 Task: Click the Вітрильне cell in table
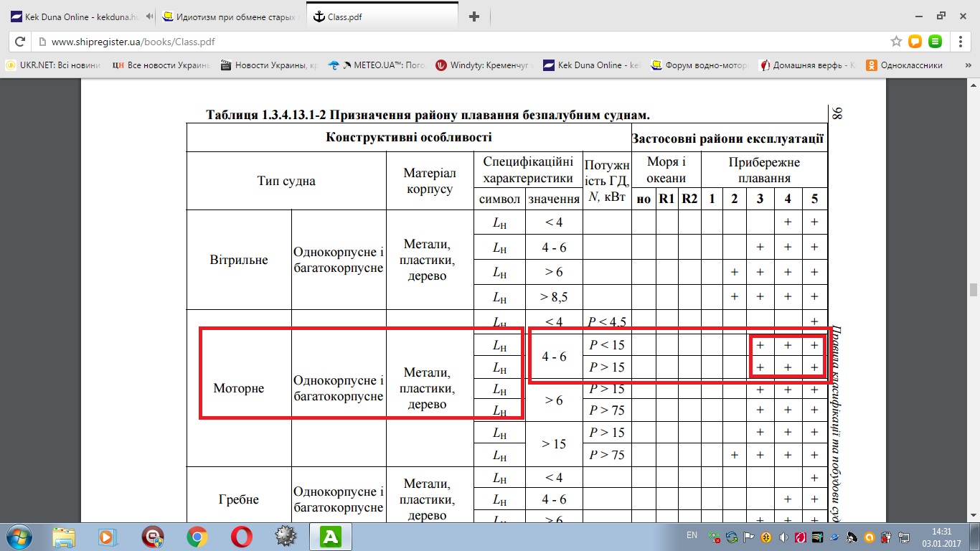pyautogui.click(x=239, y=260)
